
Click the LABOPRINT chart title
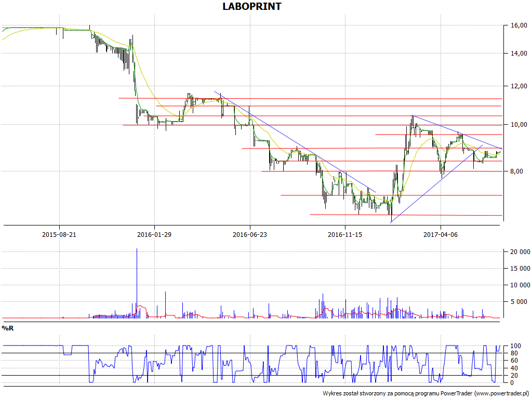coord(252,6)
